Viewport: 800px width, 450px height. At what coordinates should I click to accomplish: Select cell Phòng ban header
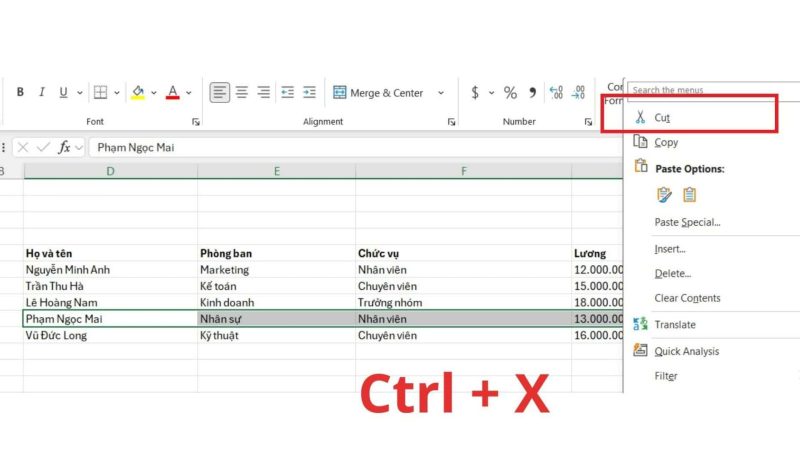point(277,253)
